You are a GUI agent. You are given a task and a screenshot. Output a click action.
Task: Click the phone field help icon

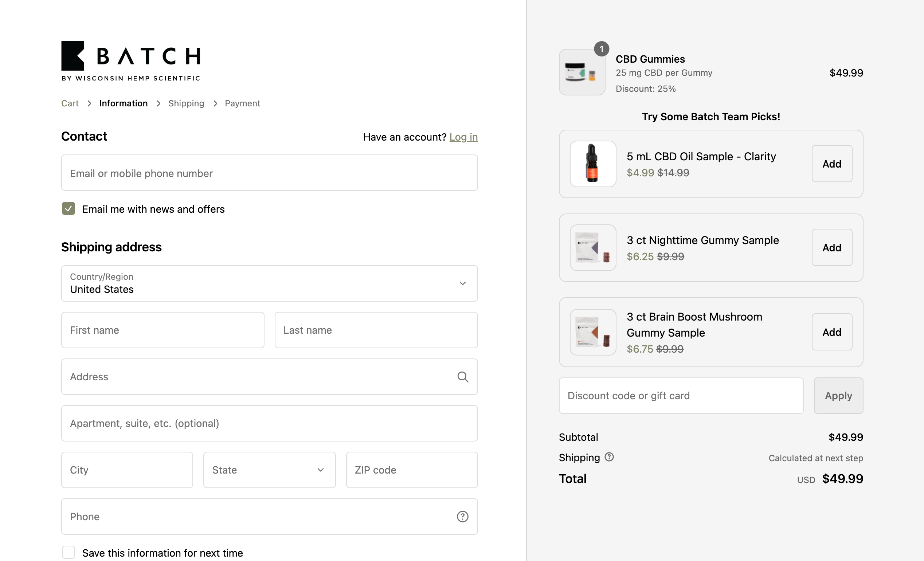click(462, 517)
